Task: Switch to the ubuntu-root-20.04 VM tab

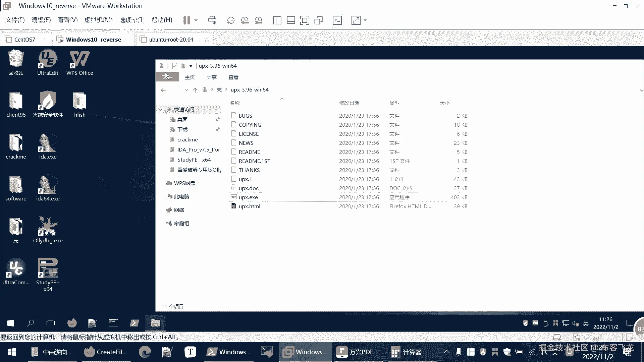Action: [171, 40]
